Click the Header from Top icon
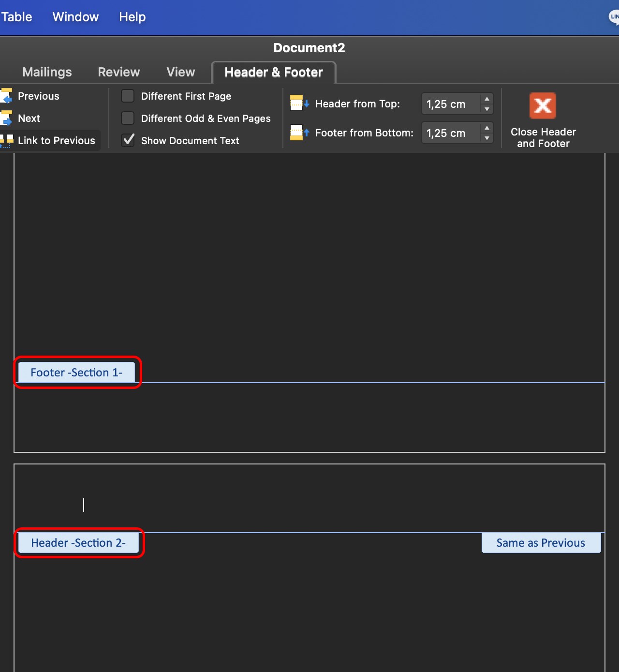619x672 pixels. (x=299, y=103)
